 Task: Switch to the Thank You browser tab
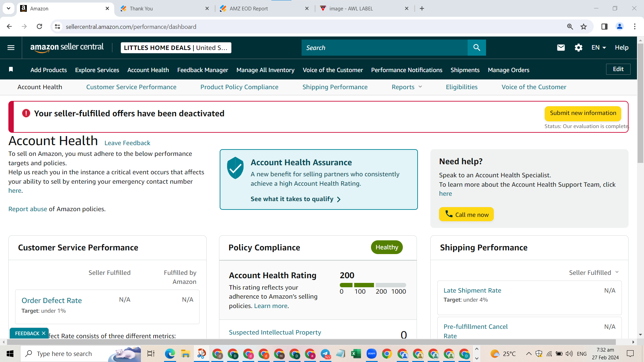pyautogui.click(x=165, y=8)
